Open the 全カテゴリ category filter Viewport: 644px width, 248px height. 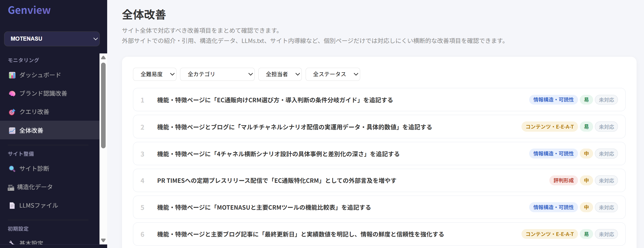click(217, 74)
